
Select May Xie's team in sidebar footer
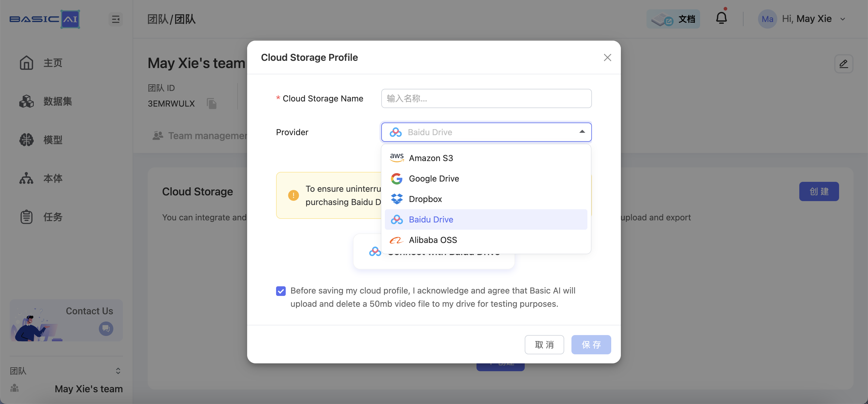tap(89, 389)
